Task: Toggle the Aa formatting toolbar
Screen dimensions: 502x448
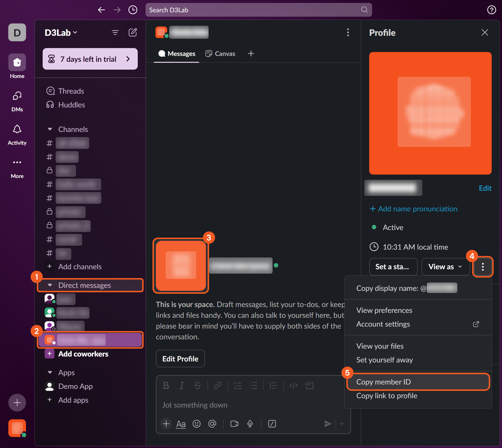Action: [x=181, y=424]
